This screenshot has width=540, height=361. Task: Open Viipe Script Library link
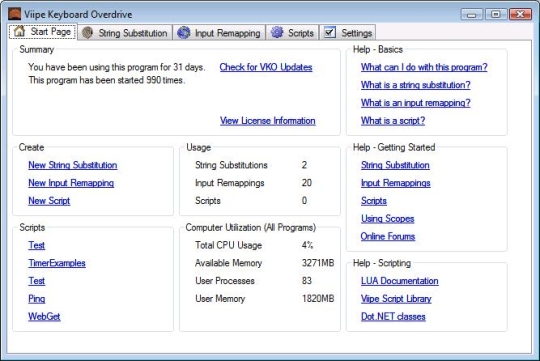click(396, 299)
